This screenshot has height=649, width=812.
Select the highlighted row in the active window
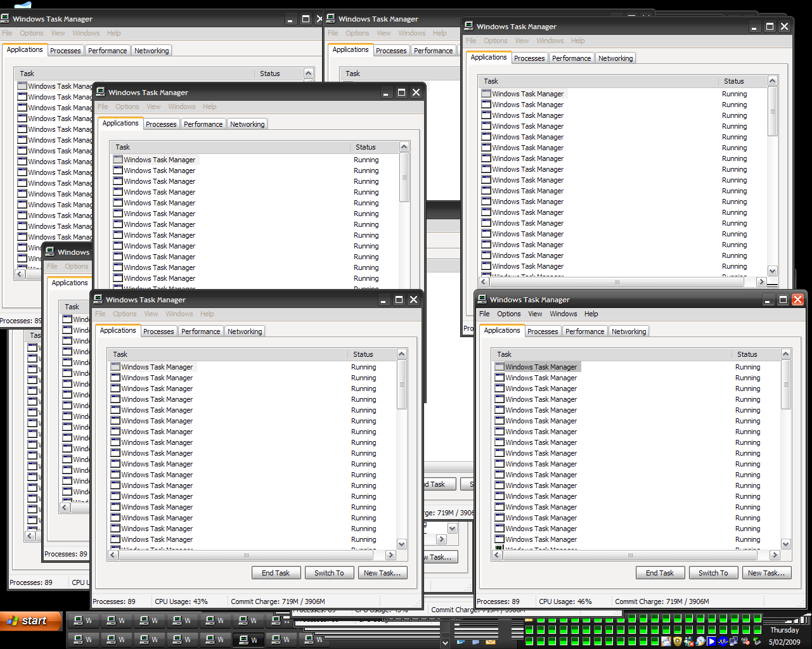[538, 367]
